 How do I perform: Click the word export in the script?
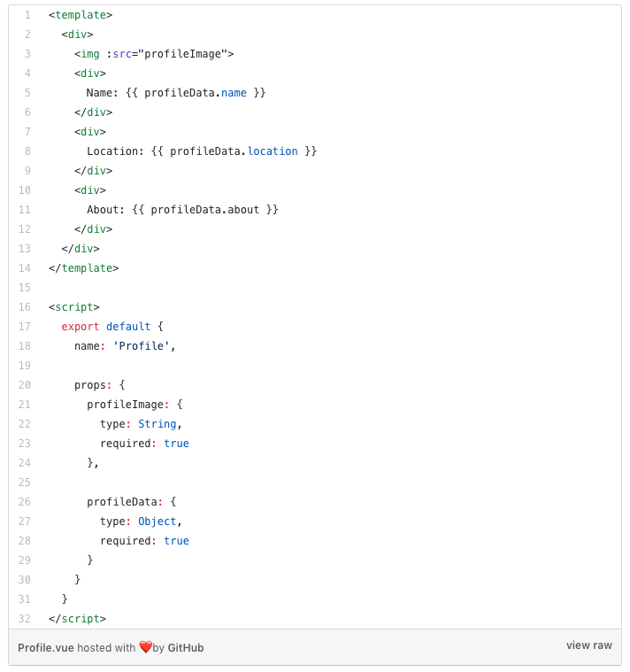point(81,327)
